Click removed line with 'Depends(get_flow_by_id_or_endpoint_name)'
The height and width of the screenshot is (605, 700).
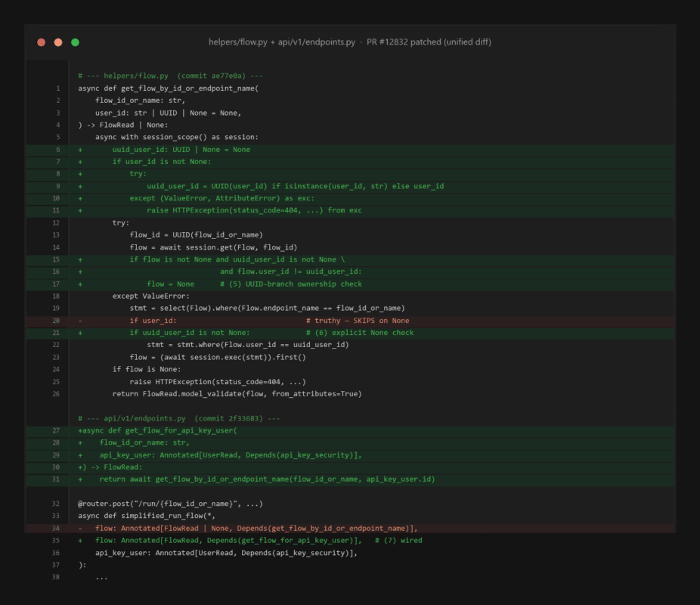click(x=256, y=528)
